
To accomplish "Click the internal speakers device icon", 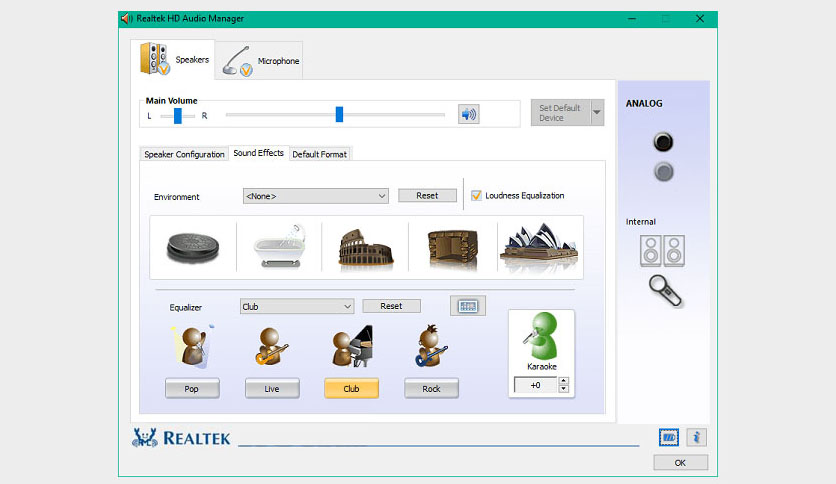I will (x=662, y=251).
